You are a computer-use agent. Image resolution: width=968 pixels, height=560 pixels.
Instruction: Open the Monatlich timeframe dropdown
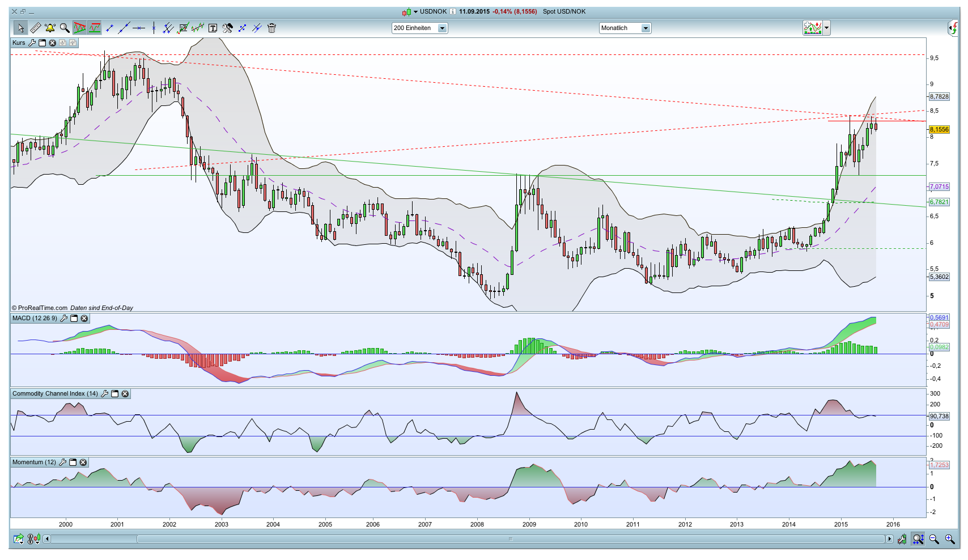click(645, 28)
